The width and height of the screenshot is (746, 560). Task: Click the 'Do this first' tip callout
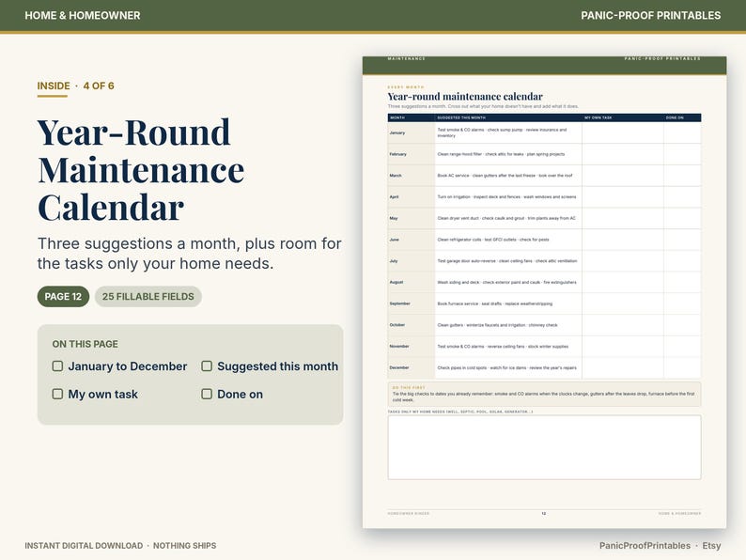pyautogui.click(x=544, y=394)
